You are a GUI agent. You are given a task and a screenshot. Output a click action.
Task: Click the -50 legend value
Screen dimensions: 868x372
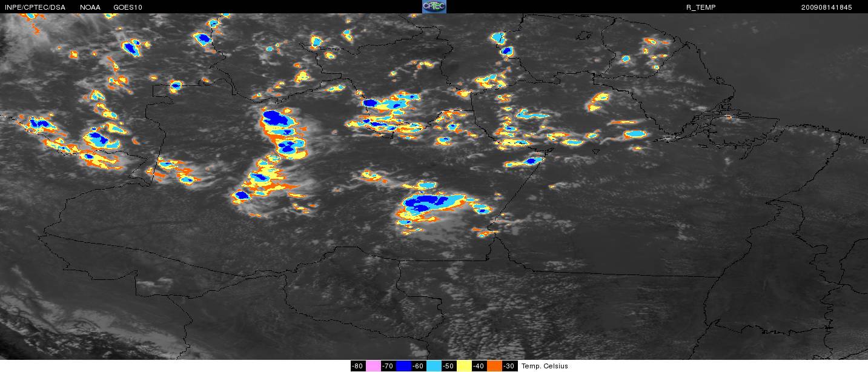point(449,366)
